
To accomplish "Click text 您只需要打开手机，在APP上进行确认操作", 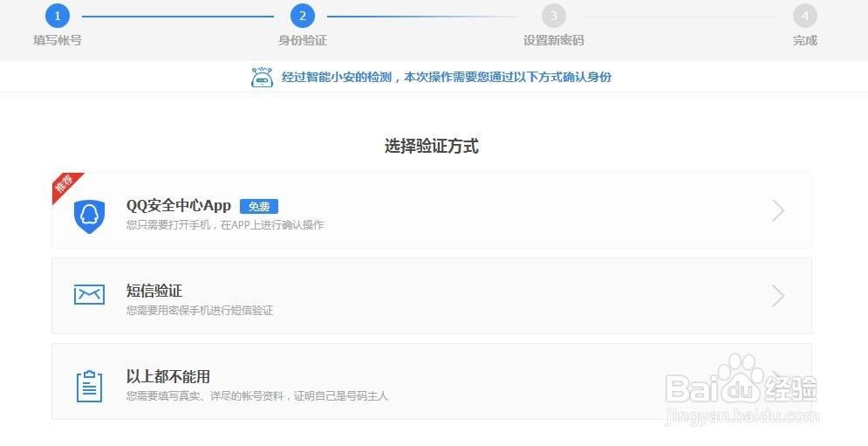I will (x=225, y=225).
